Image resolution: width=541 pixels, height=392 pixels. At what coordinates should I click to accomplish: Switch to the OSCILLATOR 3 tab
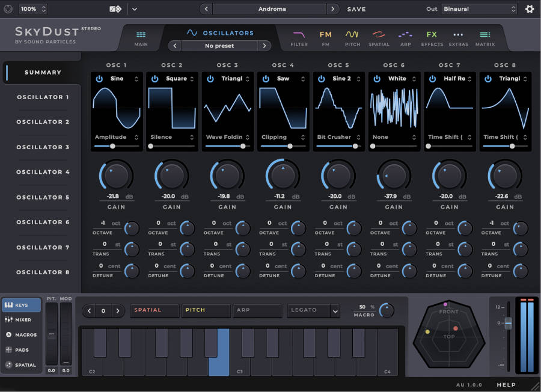[42, 147]
